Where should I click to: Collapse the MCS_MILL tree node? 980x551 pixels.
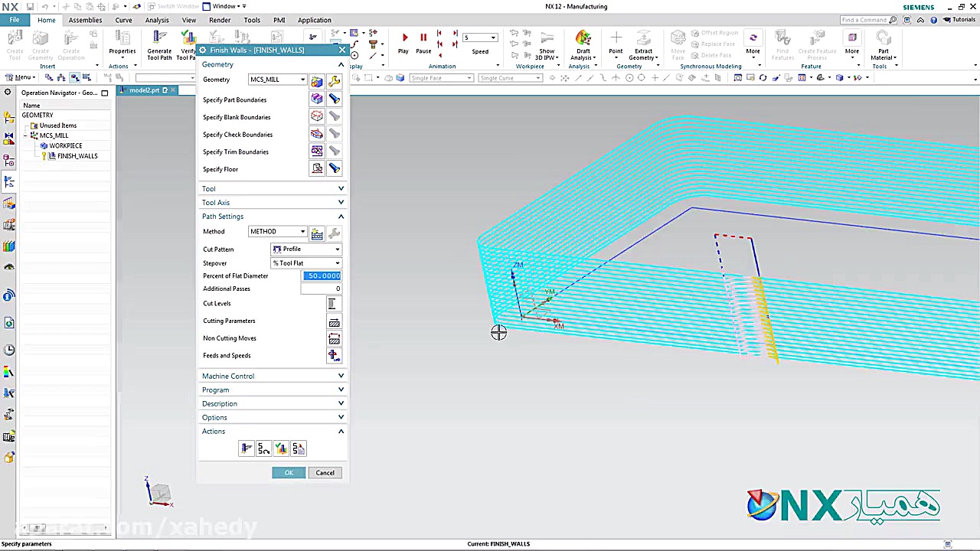[25, 135]
